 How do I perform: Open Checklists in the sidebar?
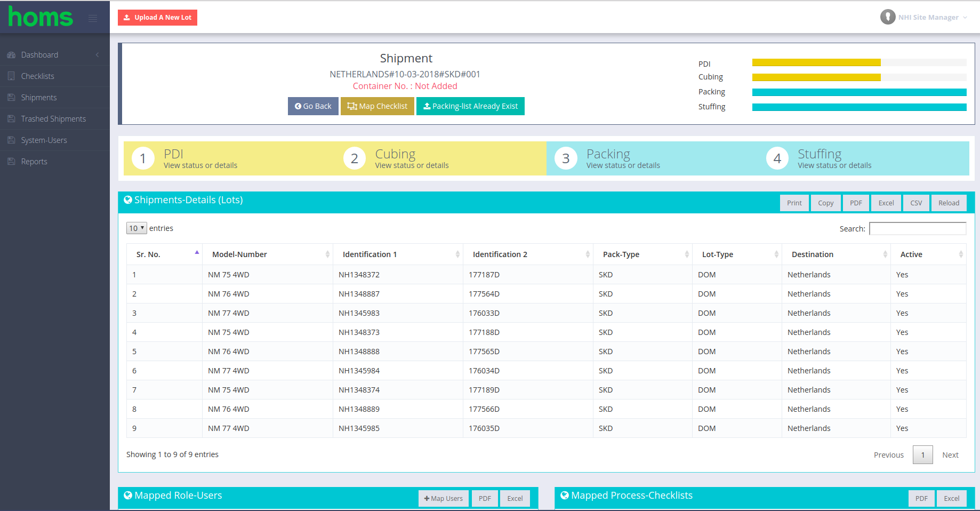[x=55, y=76]
